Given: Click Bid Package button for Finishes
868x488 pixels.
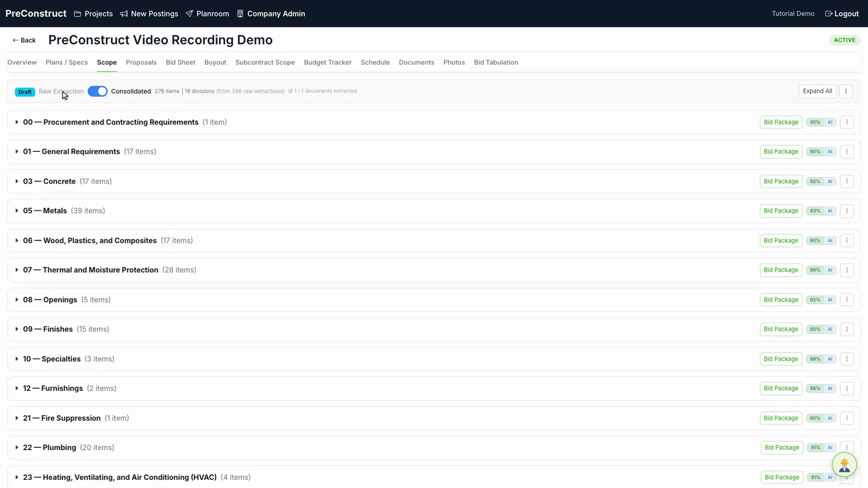Looking at the screenshot, I should [x=781, y=329].
